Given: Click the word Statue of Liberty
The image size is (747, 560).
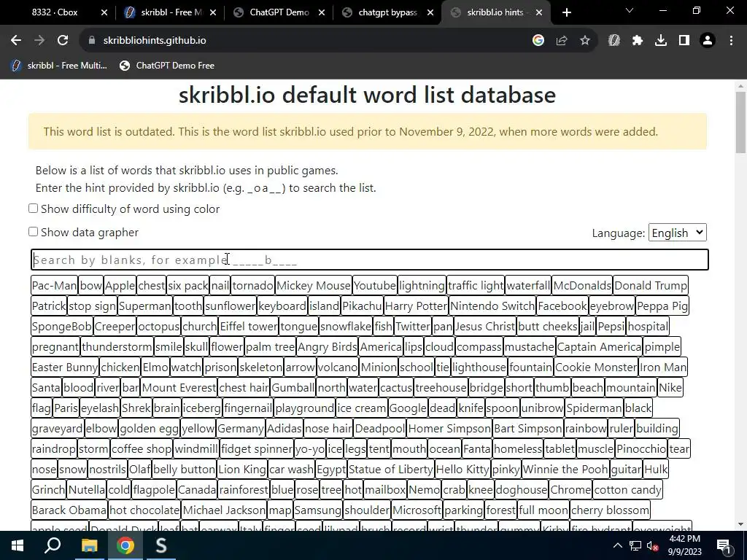Looking at the screenshot, I should pos(391,470).
